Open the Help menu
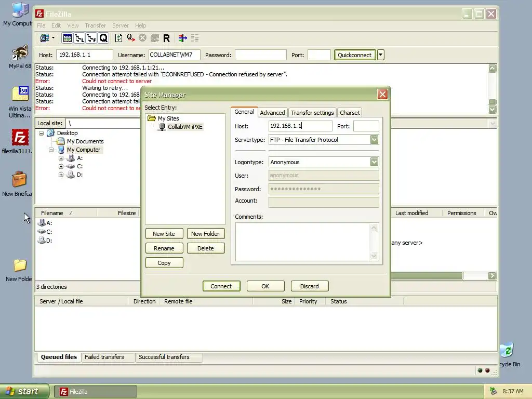This screenshot has width=532, height=399. click(x=140, y=25)
